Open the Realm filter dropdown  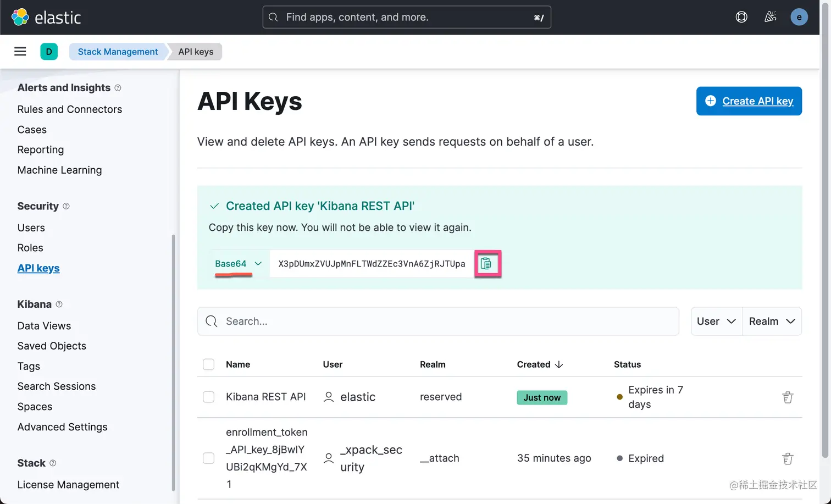(x=772, y=321)
